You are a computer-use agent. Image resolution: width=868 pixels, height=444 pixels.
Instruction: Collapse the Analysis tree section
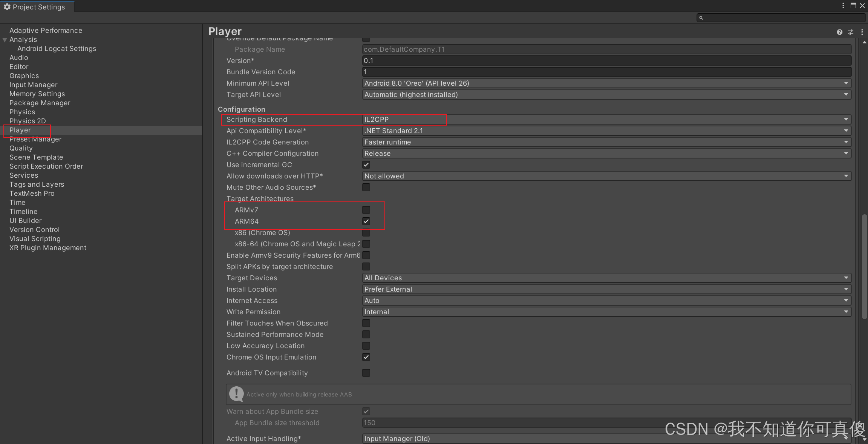pos(5,40)
